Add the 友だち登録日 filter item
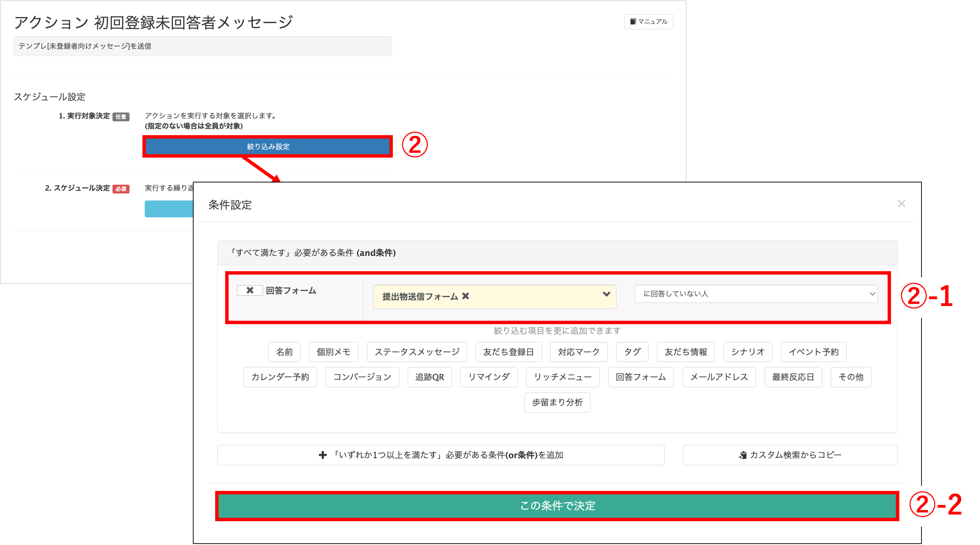980x545 pixels. click(x=508, y=352)
